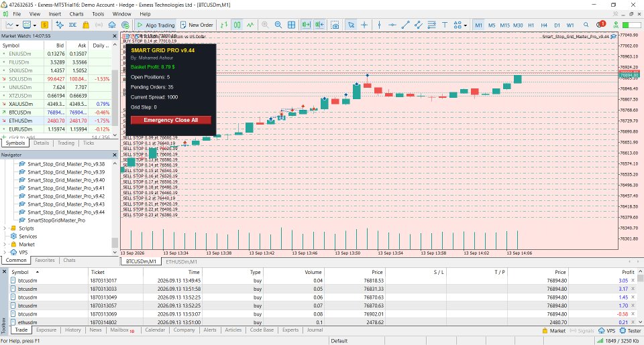The image size is (644, 345).
Task: Close the Market Watch panel
Action: (115, 36)
